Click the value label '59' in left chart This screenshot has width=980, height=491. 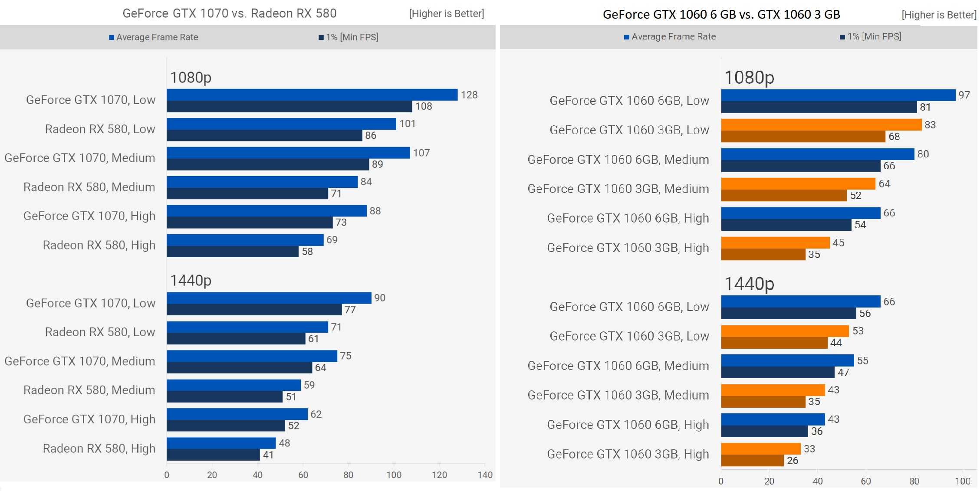coord(309,385)
